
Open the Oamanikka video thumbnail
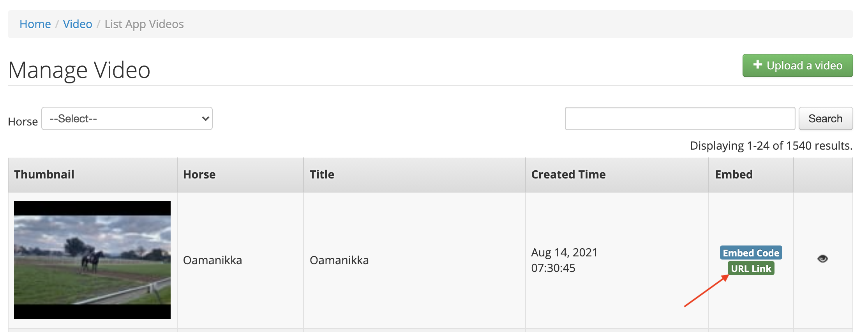pyautogui.click(x=92, y=260)
